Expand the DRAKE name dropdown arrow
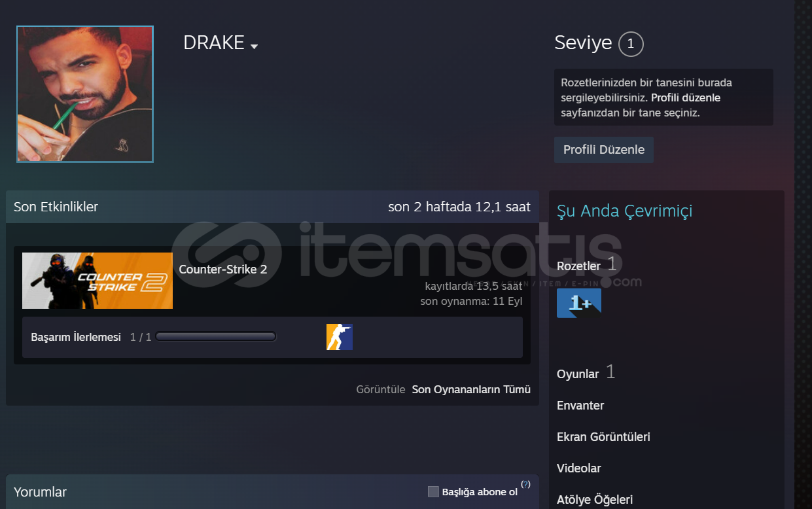The height and width of the screenshot is (509, 812). pyautogui.click(x=255, y=46)
